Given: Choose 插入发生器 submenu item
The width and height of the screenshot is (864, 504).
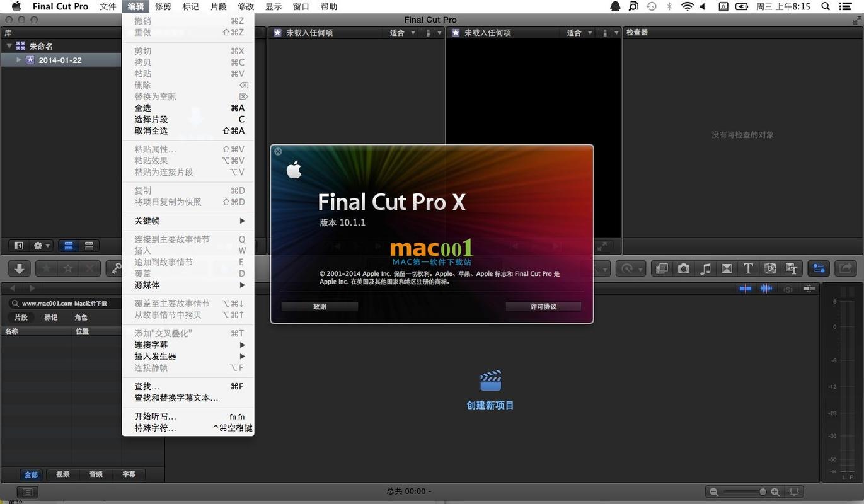Looking at the screenshot, I should [x=188, y=357].
